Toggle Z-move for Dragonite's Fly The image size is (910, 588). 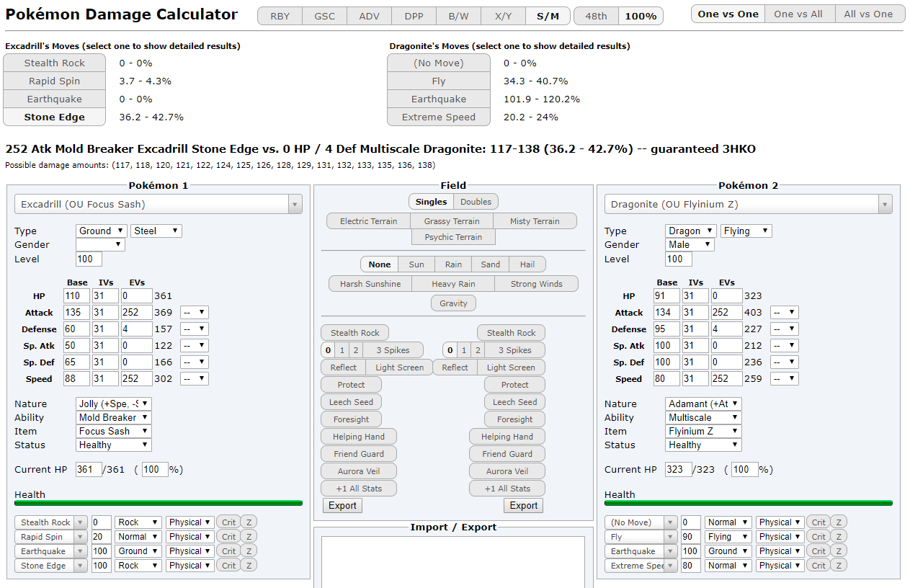coord(838,537)
